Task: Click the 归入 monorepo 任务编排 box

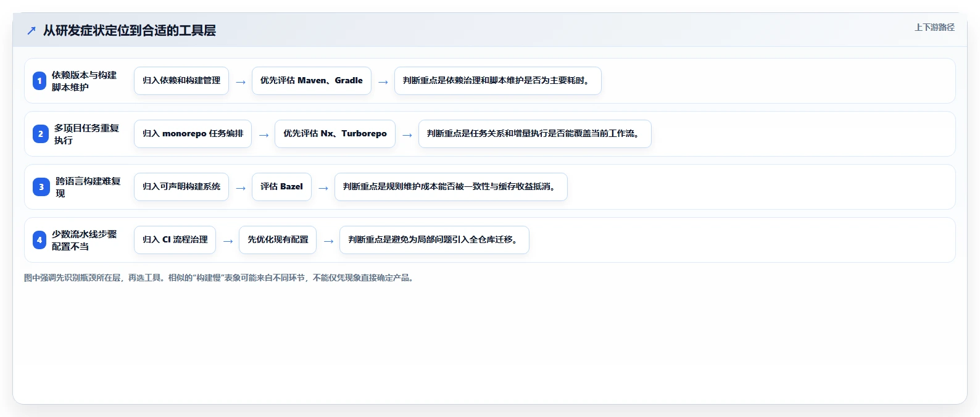Action: pos(193,134)
